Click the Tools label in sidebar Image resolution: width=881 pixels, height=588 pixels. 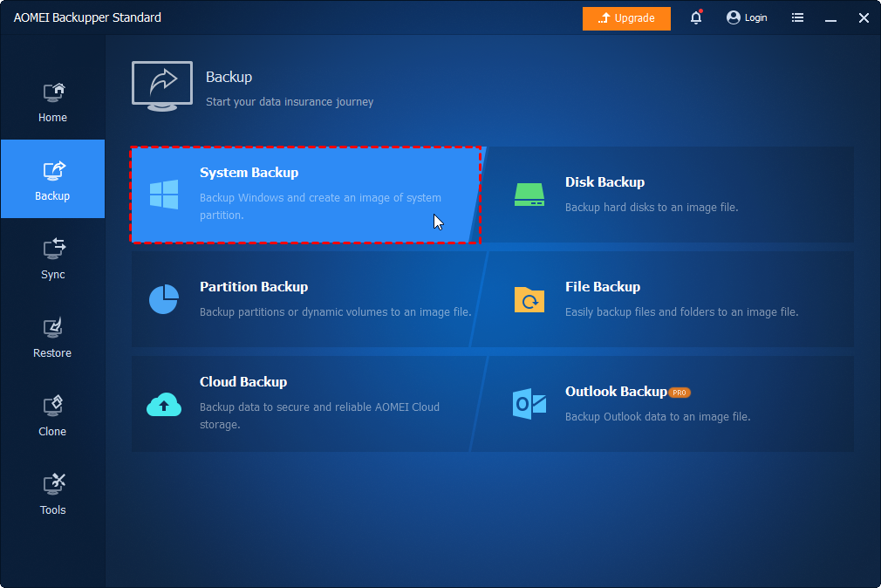[x=53, y=509]
